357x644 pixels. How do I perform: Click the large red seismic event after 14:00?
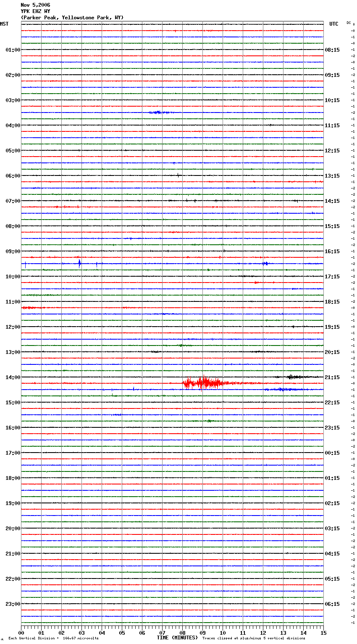[x=206, y=383]
